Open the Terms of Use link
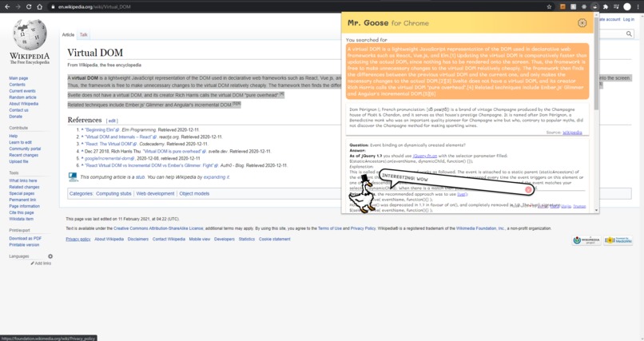Image resolution: width=644 pixels, height=341 pixels. 330,228
